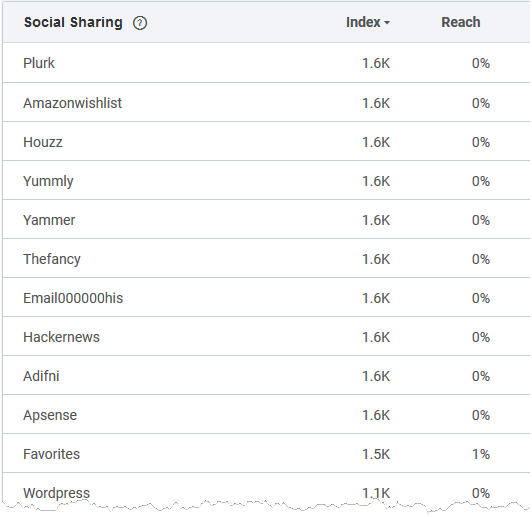Click the Social Sharing help question-mark icon
The width and height of the screenshot is (532, 517).
(x=140, y=23)
